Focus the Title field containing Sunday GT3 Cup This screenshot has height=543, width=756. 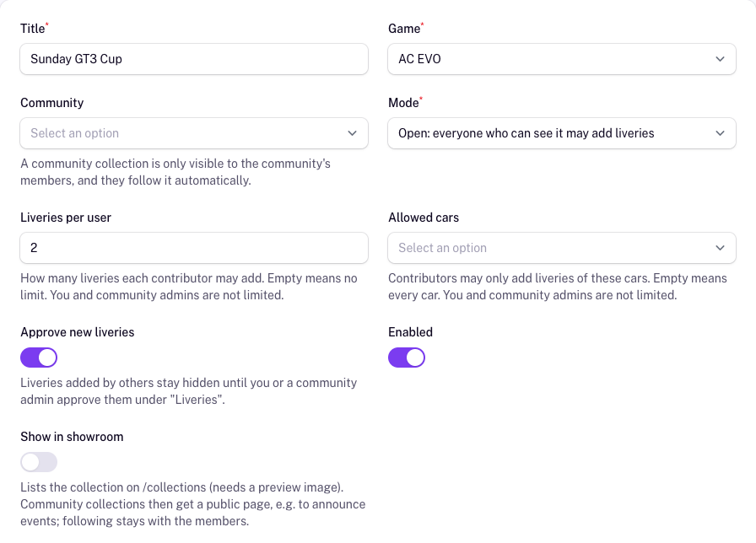point(194,59)
